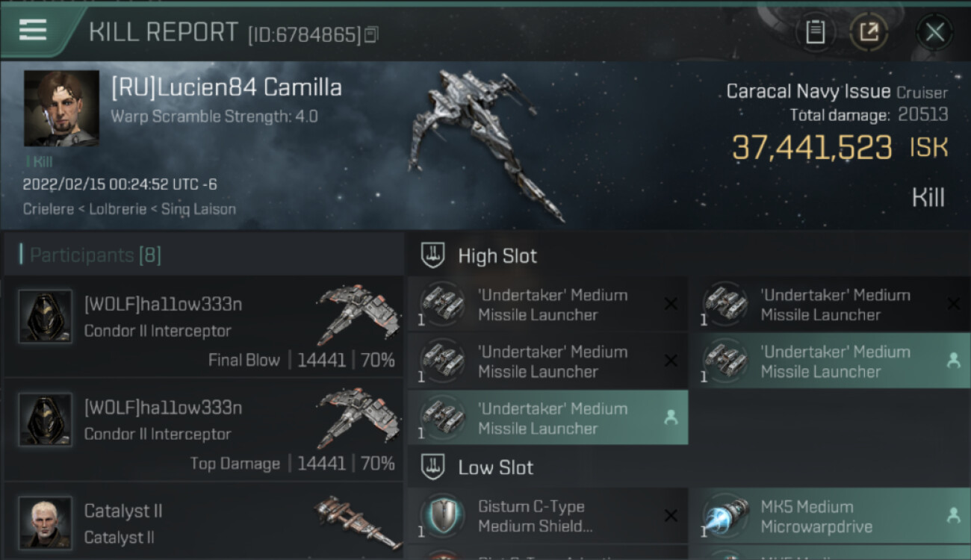Click the clipboard copy report icon

[x=816, y=32]
